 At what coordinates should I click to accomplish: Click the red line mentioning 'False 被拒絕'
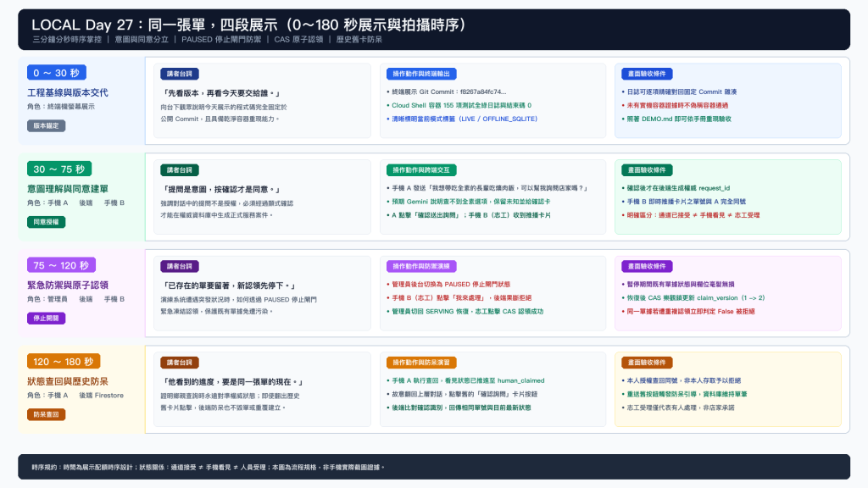coord(688,312)
